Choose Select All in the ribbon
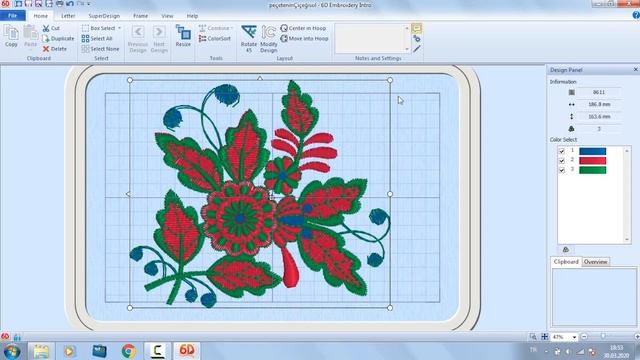Screen dimensions: 640x360 97,38
